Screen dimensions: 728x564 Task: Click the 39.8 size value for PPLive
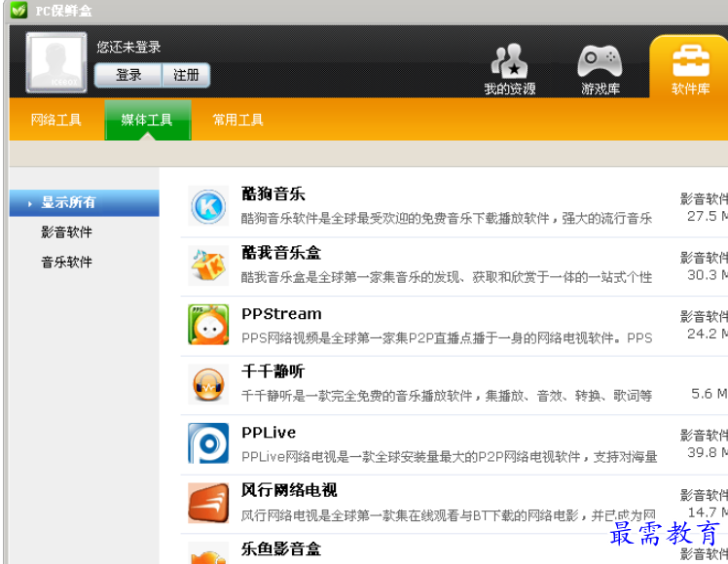click(702, 452)
